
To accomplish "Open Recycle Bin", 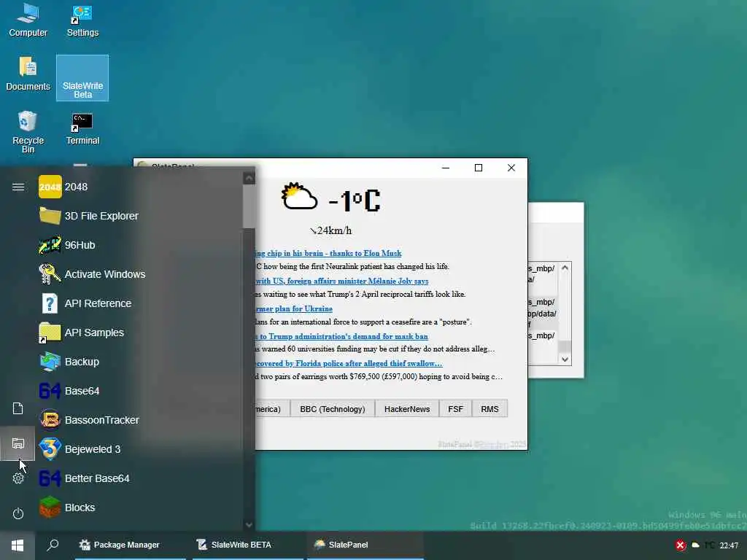I will point(28,131).
